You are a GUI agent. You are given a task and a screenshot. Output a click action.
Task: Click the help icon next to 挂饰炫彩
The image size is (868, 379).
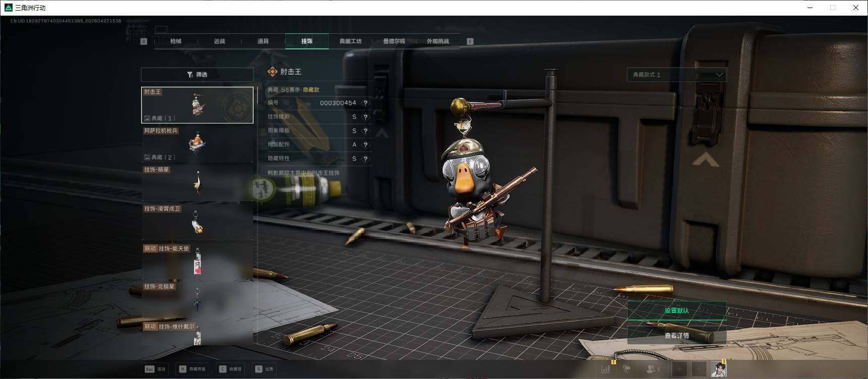pyautogui.click(x=365, y=117)
